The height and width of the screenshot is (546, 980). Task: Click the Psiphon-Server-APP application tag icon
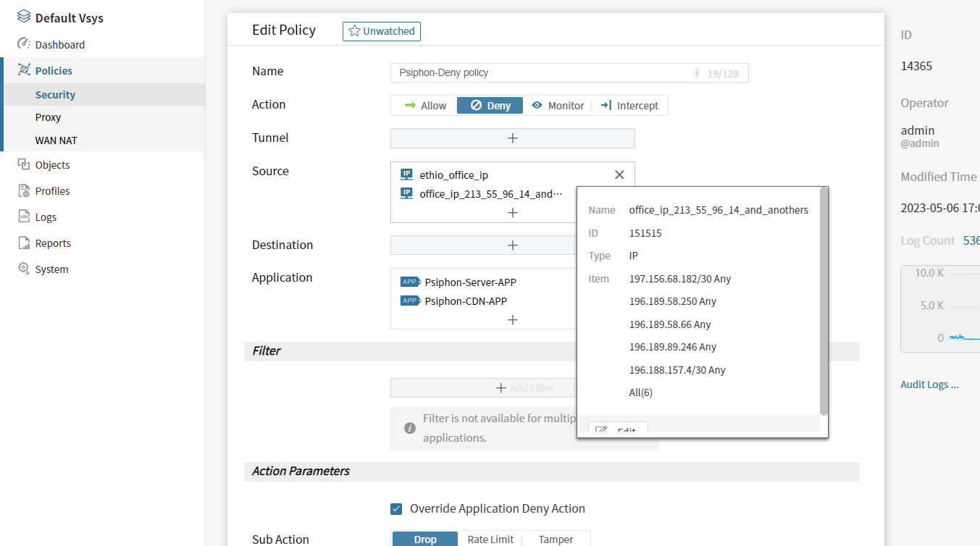coord(410,282)
